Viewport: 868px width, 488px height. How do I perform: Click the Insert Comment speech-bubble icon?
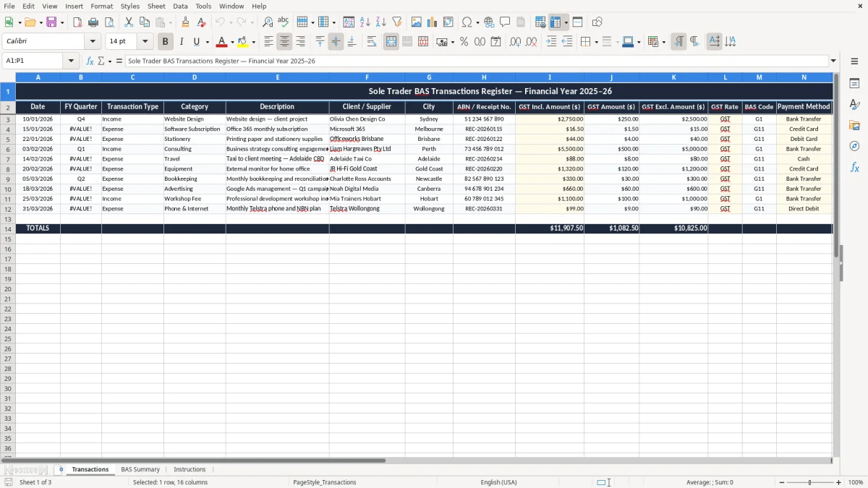505,22
